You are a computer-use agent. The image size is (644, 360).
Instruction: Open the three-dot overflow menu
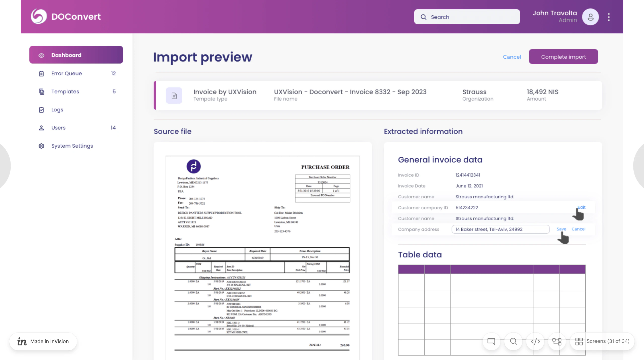coord(609,17)
